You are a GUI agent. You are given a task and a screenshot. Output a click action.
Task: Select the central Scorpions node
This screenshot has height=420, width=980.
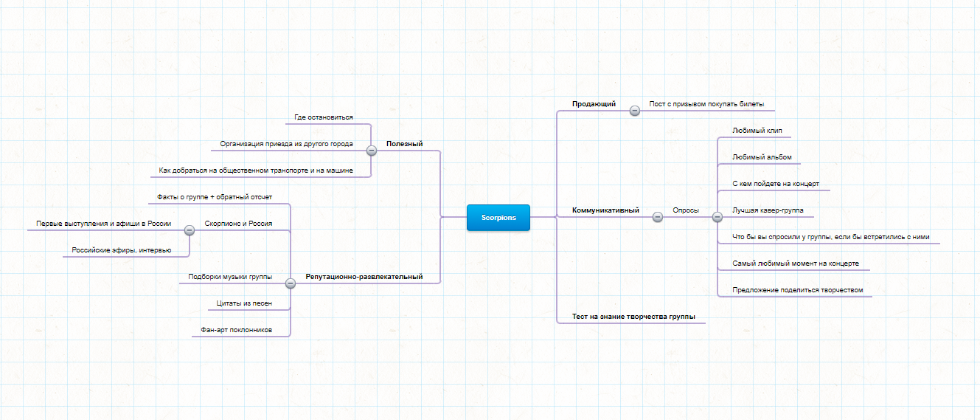(x=498, y=218)
